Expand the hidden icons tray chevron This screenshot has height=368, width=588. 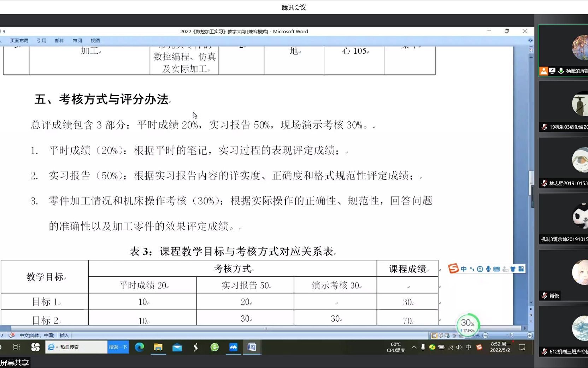pyautogui.click(x=414, y=347)
